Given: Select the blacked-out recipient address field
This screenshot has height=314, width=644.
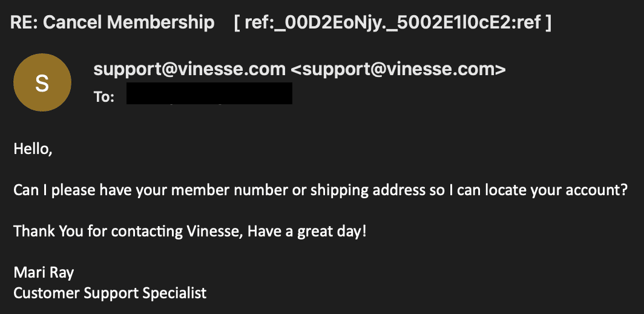Looking at the screenshot, I should coord(209,93).
